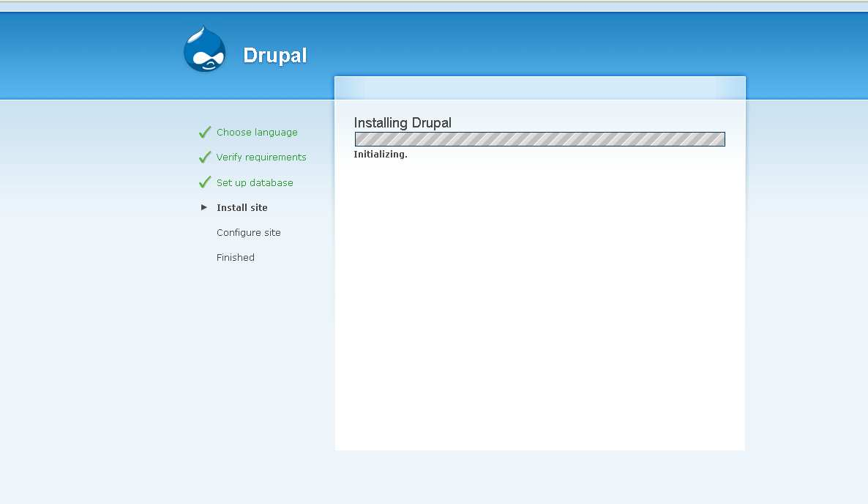Image resolution: width=868 pixels, height=504 pixels.
Task: Click the installation progress bar
Action: (x=539, y=139)
